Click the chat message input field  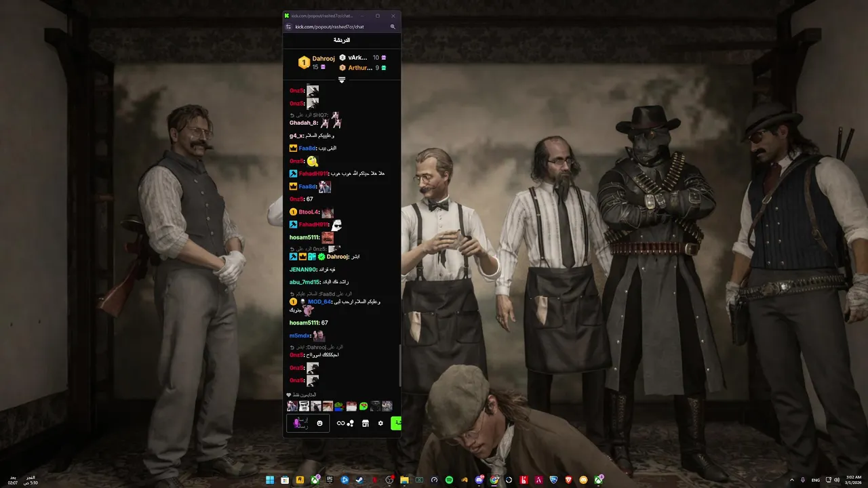[309, 424]
